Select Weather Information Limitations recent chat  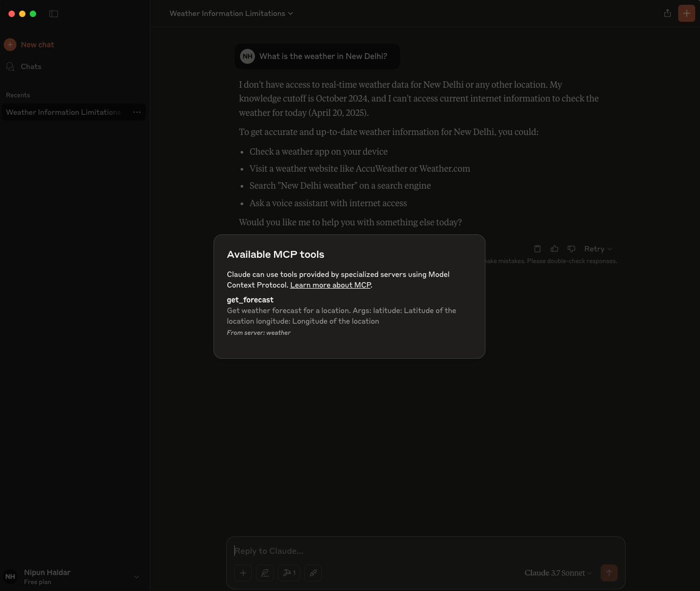coord(63,112)
